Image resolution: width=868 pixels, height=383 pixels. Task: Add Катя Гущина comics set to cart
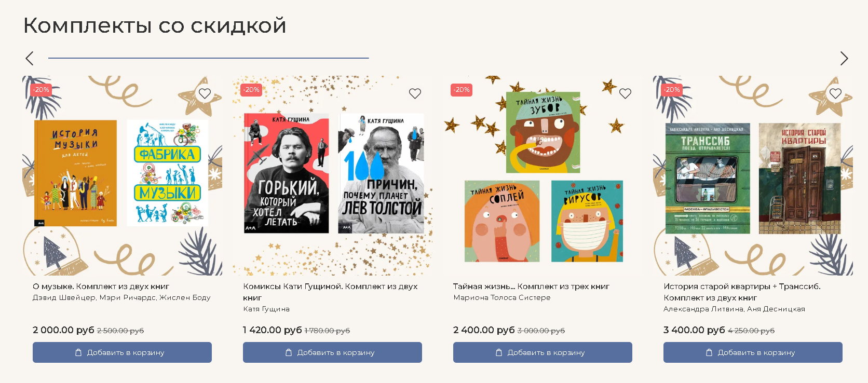pyautogui.click(x=332, y=352)
